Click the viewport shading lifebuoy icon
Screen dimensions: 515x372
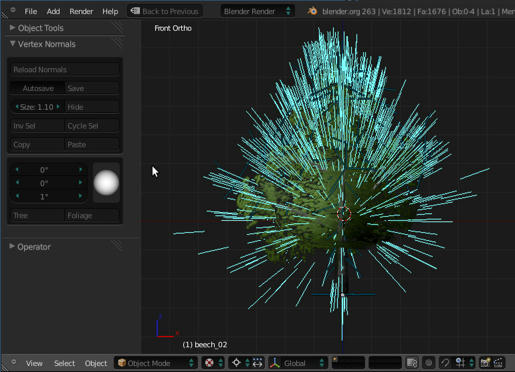209,363
